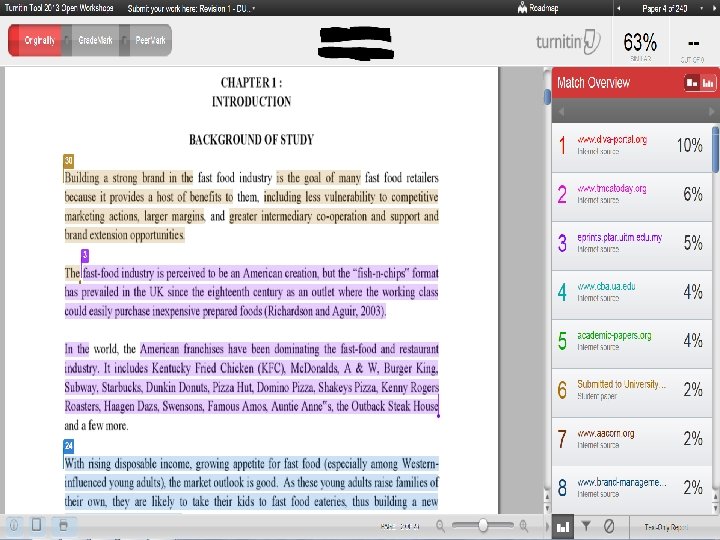The width and height of the screenshot is (720, 540).
Task: Open the Roadmap view
Action: [538, 8]
